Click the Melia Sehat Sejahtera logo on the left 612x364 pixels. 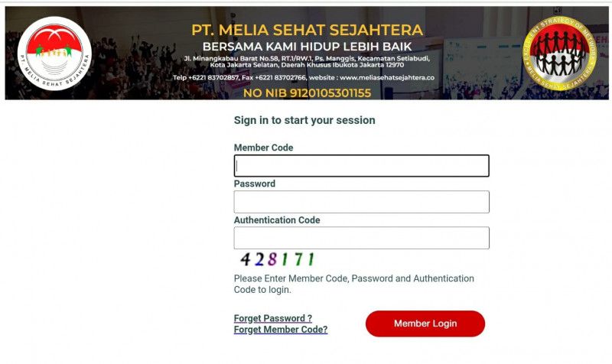[x=54, y=53]
